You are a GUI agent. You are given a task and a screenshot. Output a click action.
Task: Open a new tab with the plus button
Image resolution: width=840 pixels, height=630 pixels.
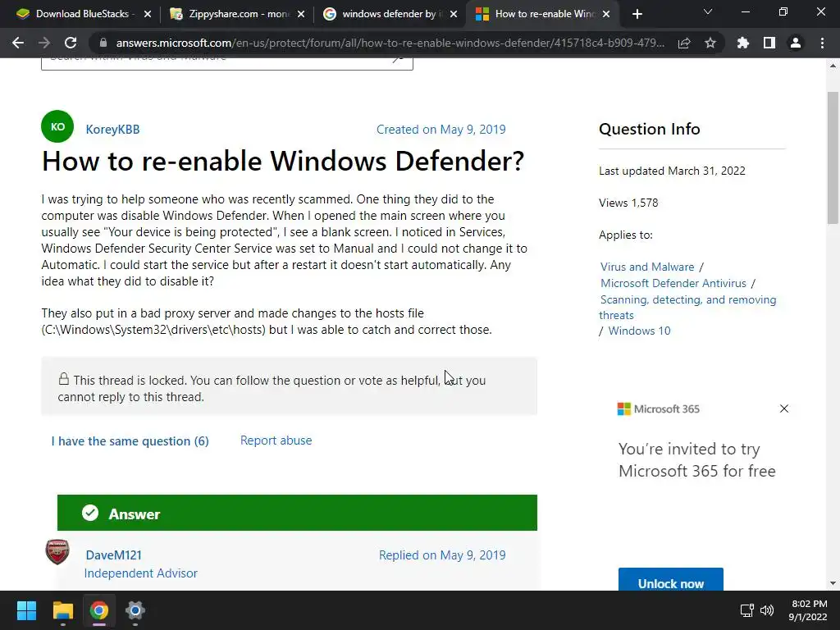[x=637, y=14]
